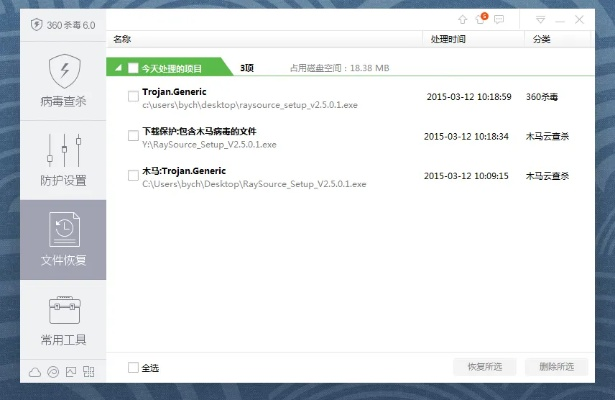Screen dimensions: 615x400
Task: Click the 删除所选 delete selected button
Action: coord(557,367)
